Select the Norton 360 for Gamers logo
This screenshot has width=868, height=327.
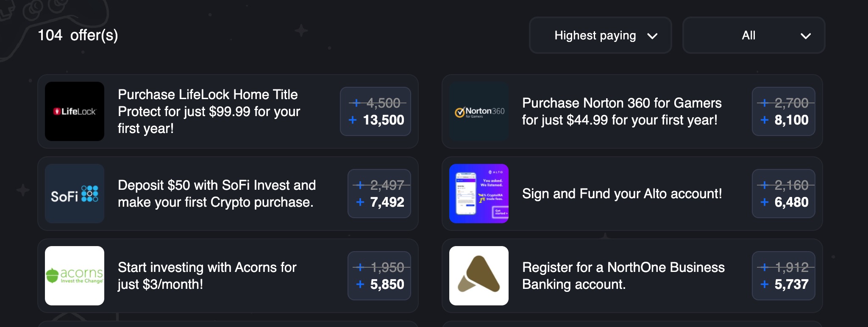pos(479,112)
